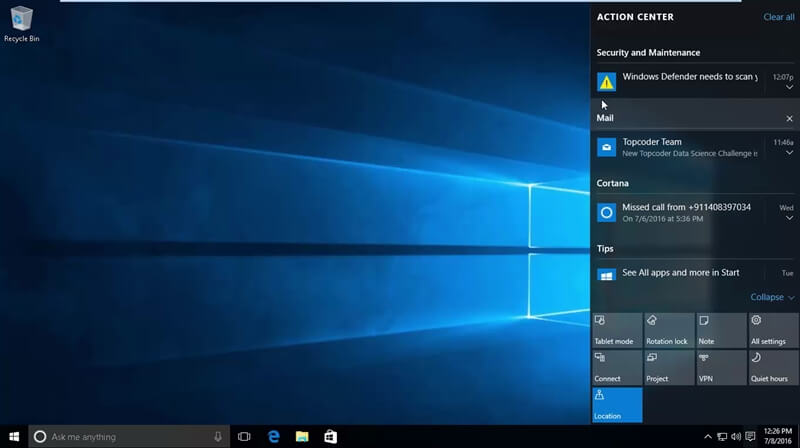Click Clear all notifications link
The image size is (800, 448).
779,17
